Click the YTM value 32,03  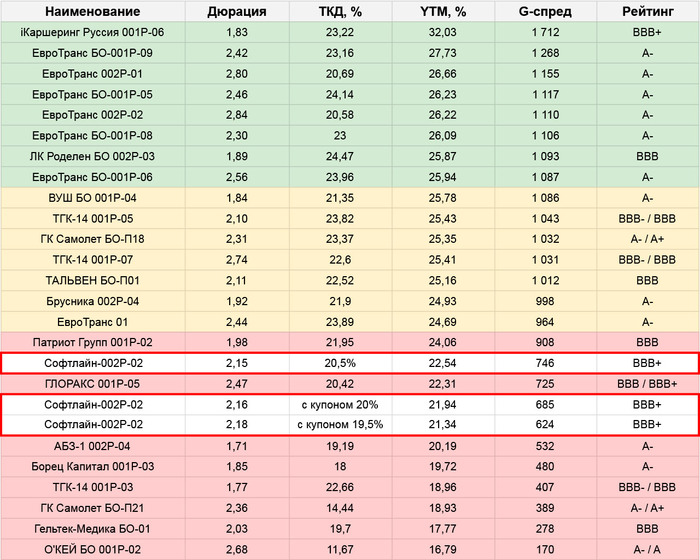(444, 32)
